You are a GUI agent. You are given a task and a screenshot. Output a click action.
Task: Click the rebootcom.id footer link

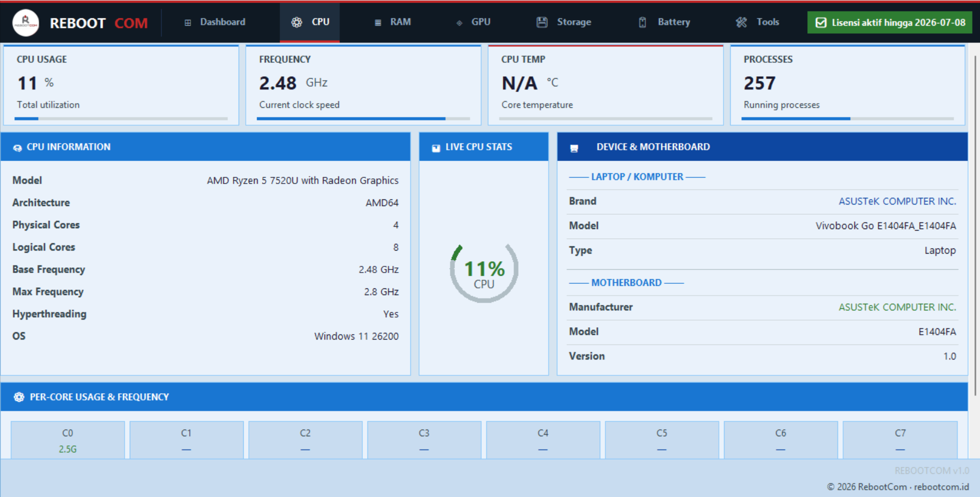tap(941, 487)
